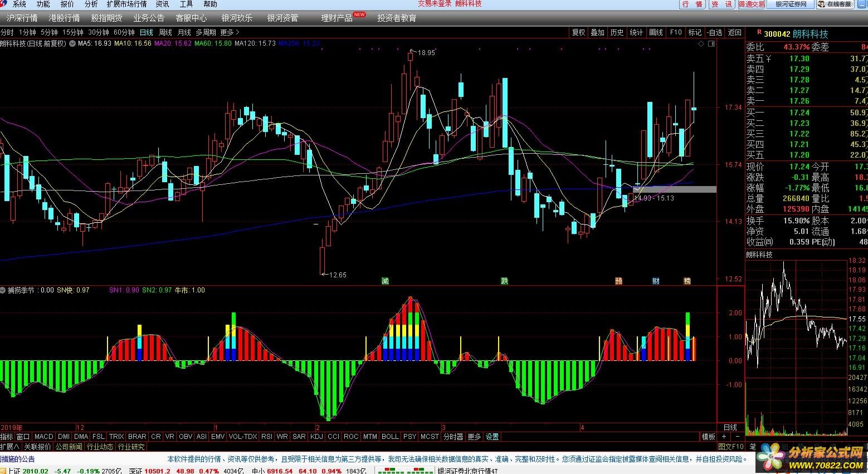Screen dimensions: 868x474
Task: Switch chart period to 5分钟
Action: 49,32
